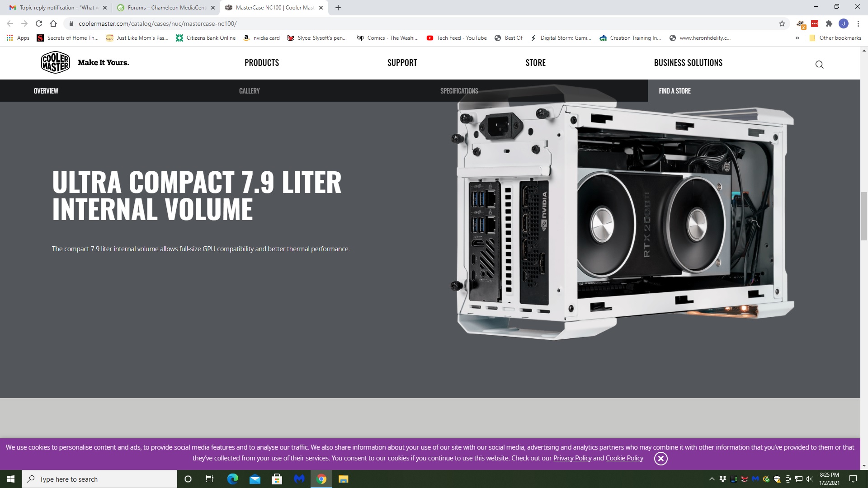The width and height of the screenshot is (868, 488).
Task: Click the FIND A STORE button
Action: pos(675,91)
